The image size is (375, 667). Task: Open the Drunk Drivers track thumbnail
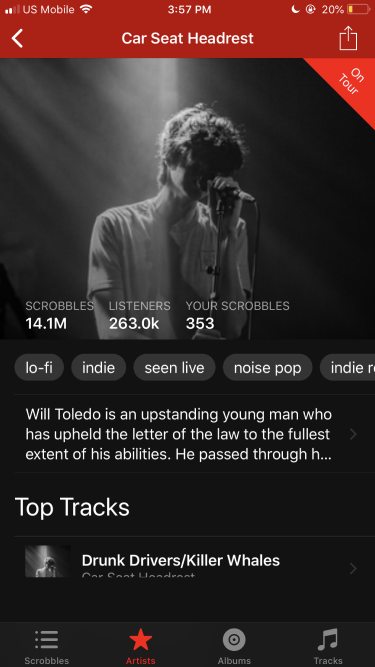coord(48,561)
